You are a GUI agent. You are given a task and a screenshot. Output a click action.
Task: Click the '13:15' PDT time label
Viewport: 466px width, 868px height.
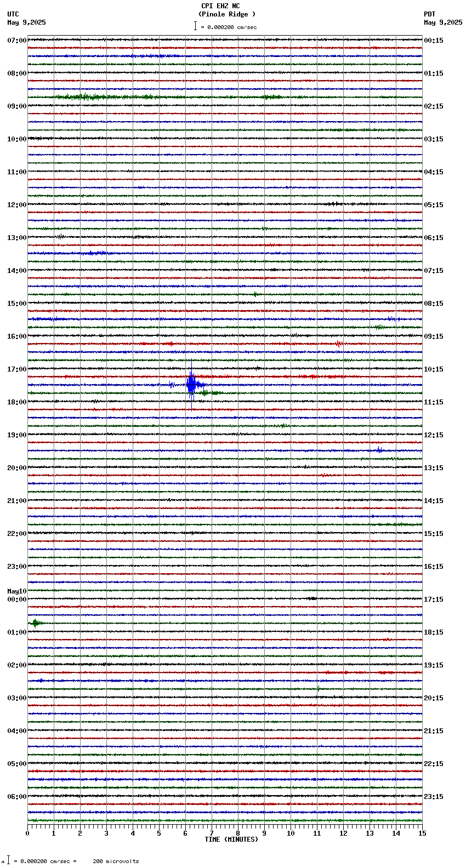tap(434, 468)
